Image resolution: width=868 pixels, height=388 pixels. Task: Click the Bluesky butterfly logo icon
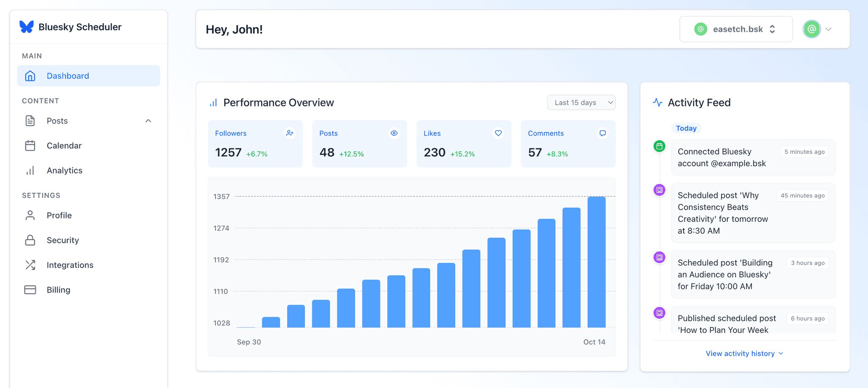(x=26, y=27)
